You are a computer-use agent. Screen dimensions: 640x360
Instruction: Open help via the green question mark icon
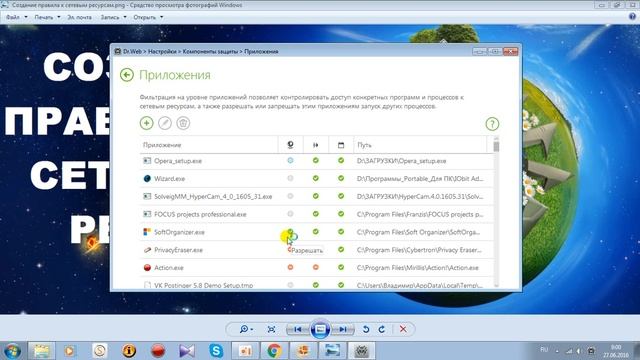pyautogui.click(x=492, y=124)
